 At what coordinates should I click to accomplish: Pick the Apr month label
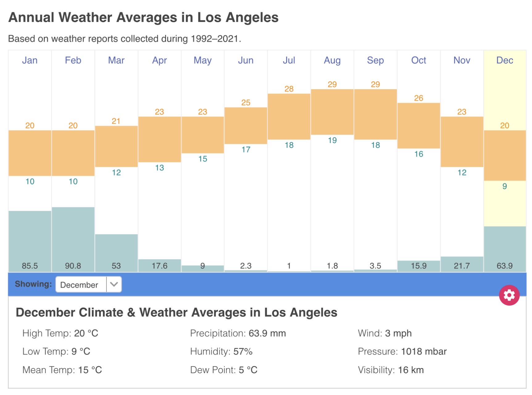tap(159, 60)
